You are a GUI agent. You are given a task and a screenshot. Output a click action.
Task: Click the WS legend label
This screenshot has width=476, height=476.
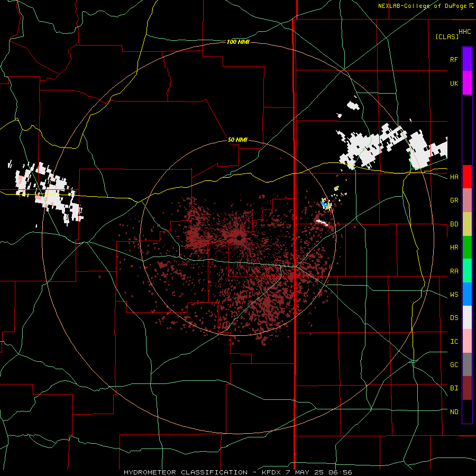[454, 295]
